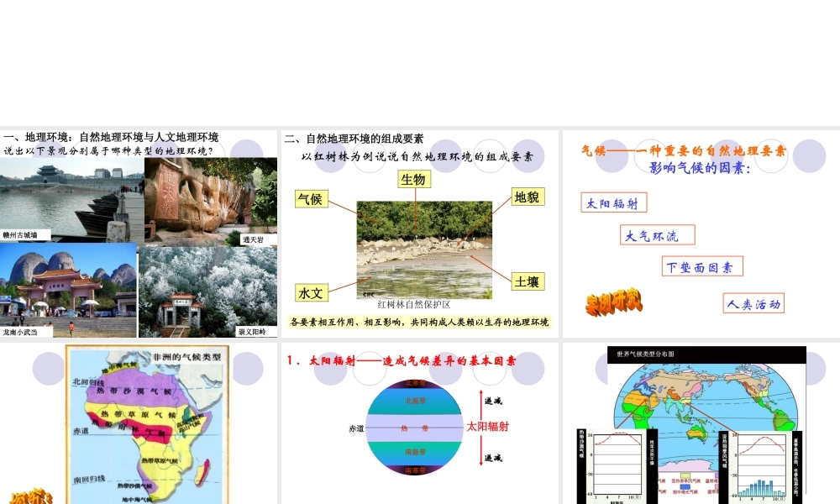Click the 气候 label box on slide two

coord(311,201)
